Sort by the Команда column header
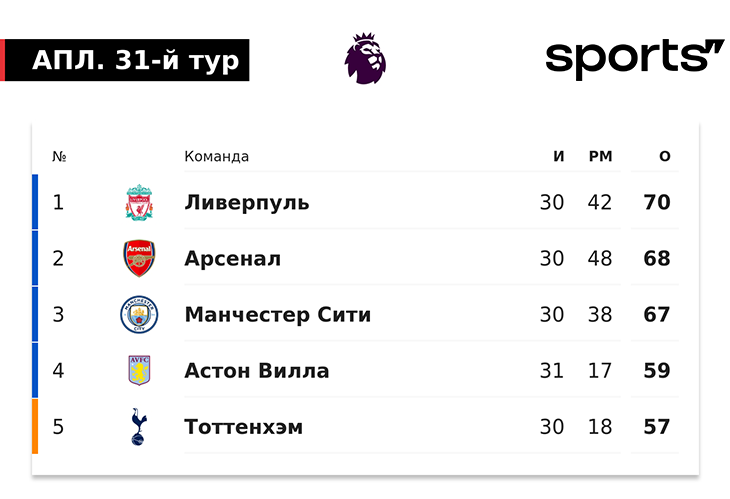The image size is (730, 499). (x=216, y=156)
